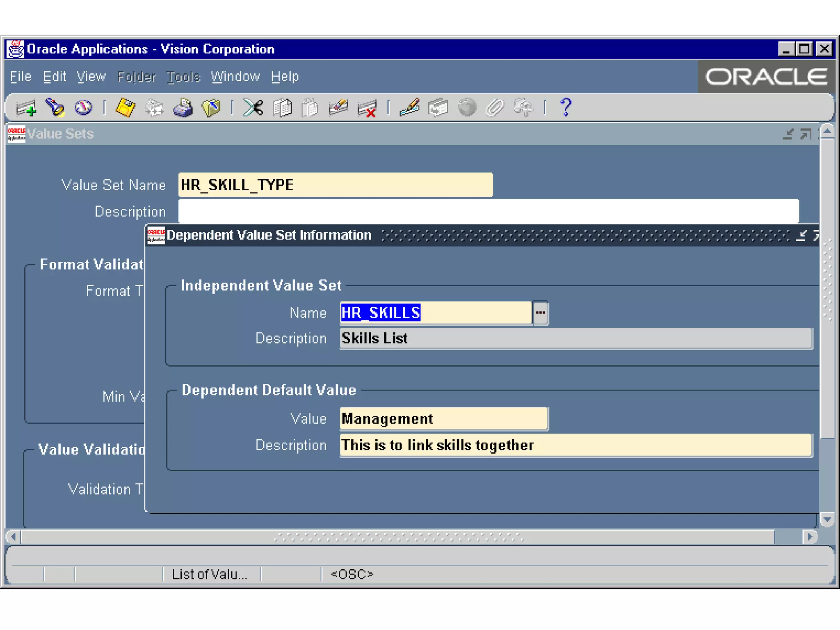Viewport: 840px width, 630px height.
Task: Click the Find flashlight icon
Action: (x=55, y=108)
